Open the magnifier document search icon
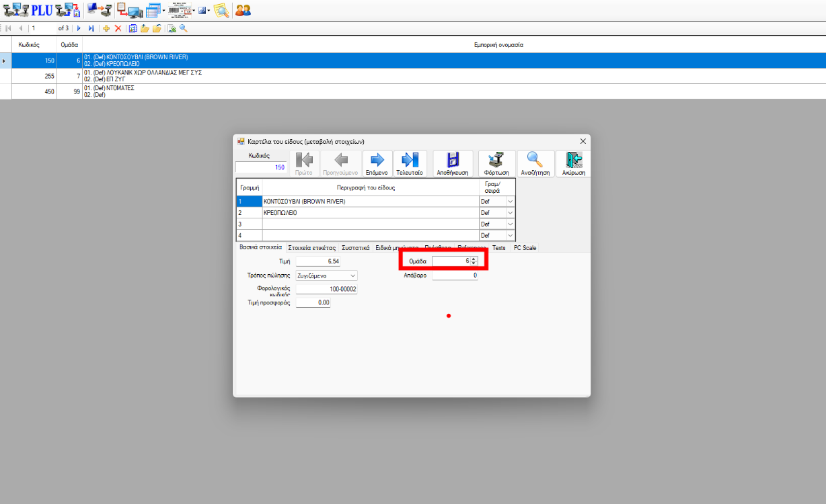Image resolution: width=826 pixels, height=504 pixels. pyautogui.click(x=221, y=10)
